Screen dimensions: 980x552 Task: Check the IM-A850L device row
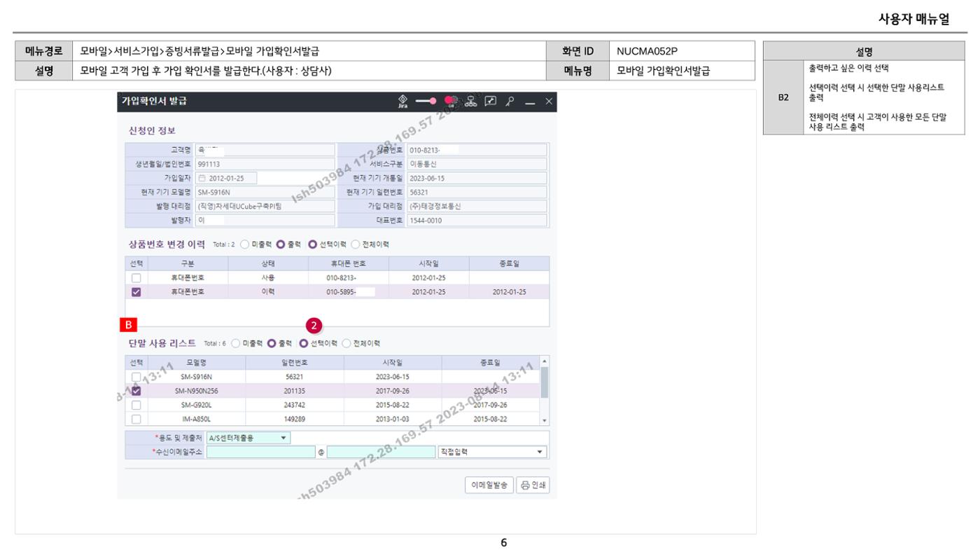point(136,419)
